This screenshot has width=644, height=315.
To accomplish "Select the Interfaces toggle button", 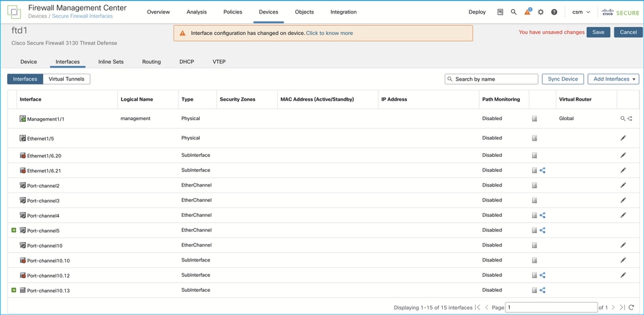I will coord(25,79).
